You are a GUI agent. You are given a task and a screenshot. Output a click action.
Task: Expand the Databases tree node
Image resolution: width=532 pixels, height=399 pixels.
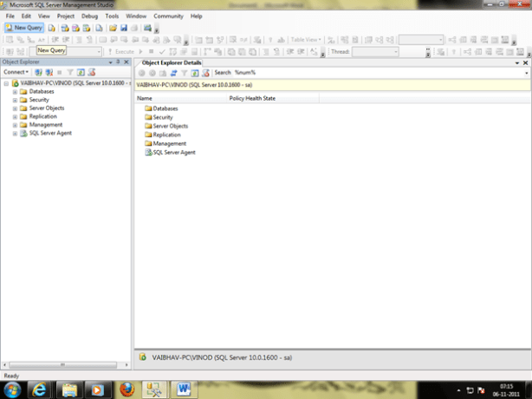click(15, 91)
